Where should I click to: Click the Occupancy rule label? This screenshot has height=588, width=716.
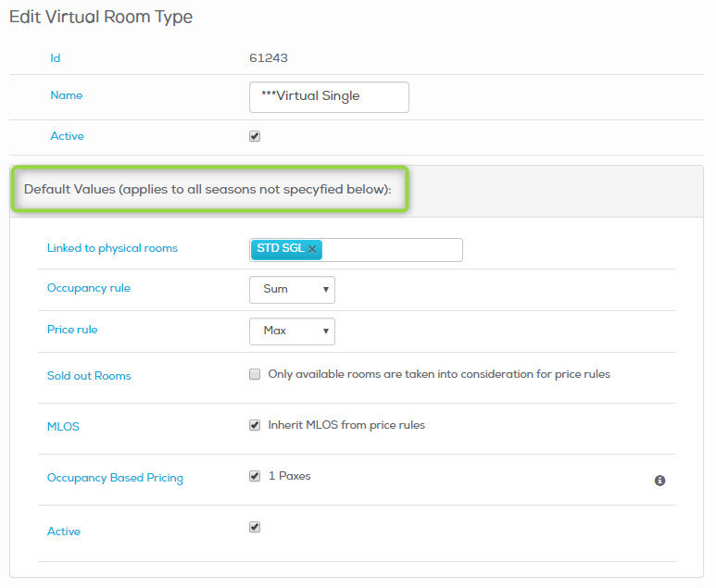point(89,288)
